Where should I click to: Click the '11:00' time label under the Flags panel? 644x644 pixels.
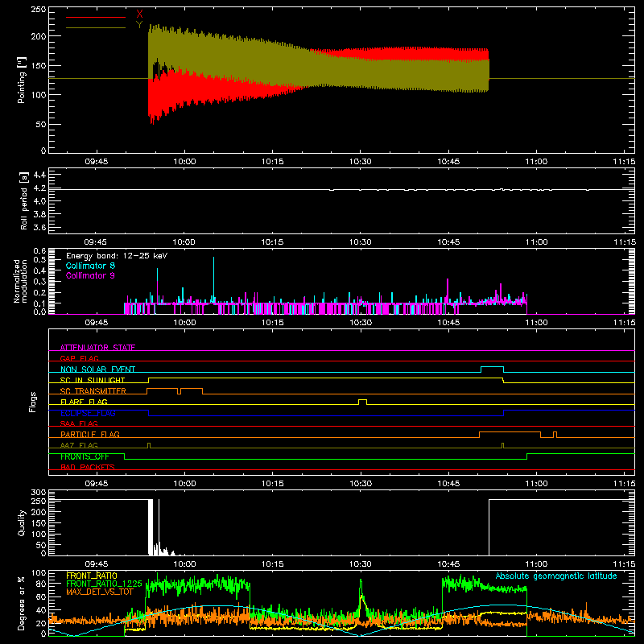click(536, 484)
